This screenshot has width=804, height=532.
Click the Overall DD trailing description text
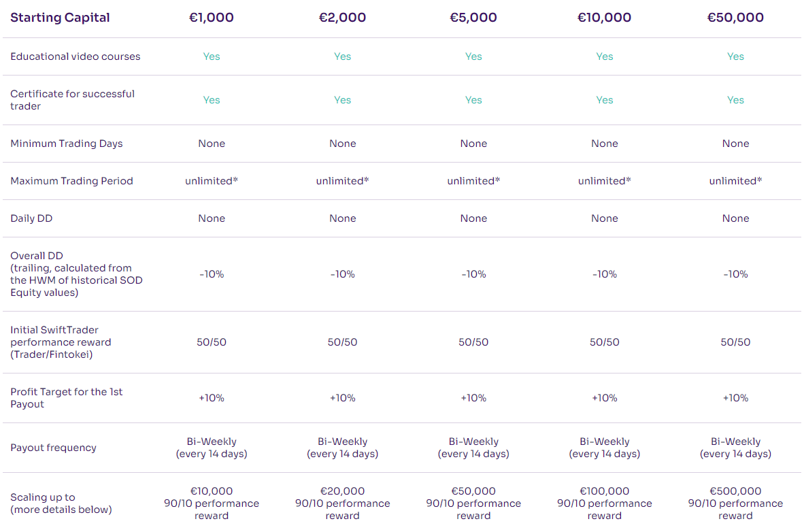76,274
